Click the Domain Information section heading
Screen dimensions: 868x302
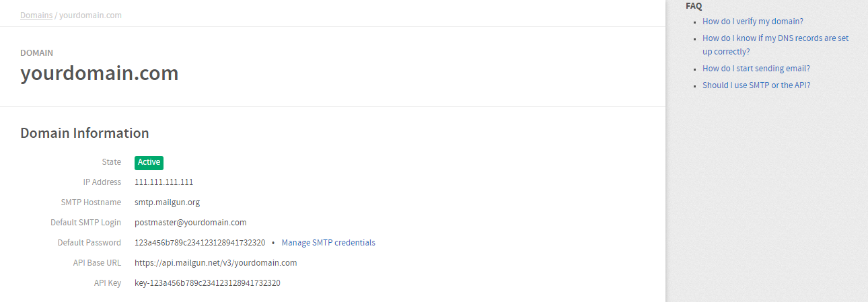click(85, 133)
